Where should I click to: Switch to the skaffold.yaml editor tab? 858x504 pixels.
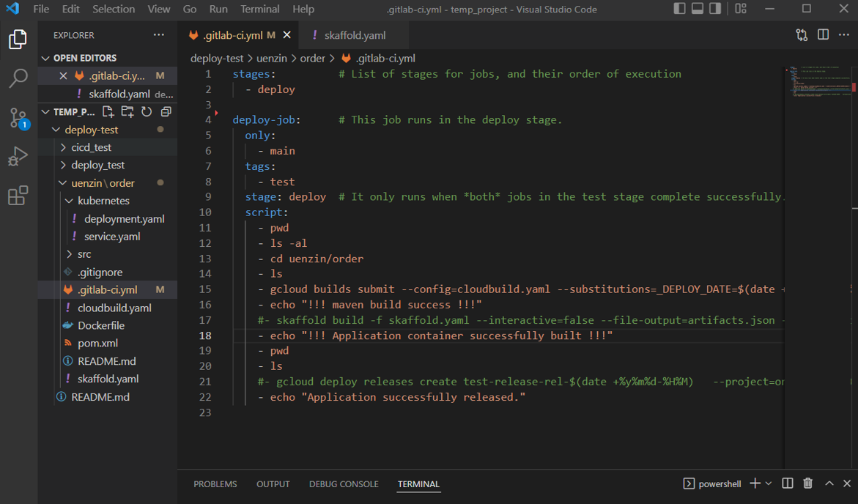(353, 35)
